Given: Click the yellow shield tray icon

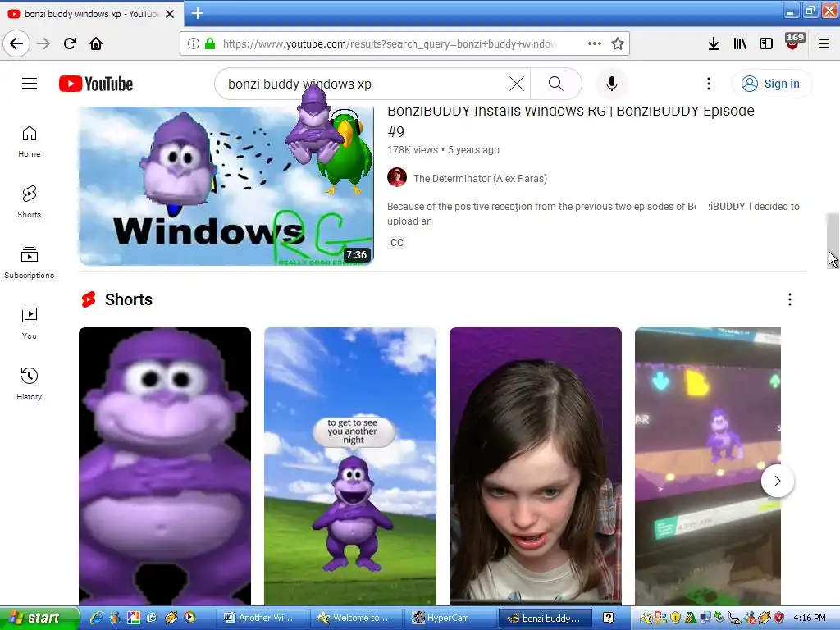Looking at the screenshot, I should pos(676,619).
